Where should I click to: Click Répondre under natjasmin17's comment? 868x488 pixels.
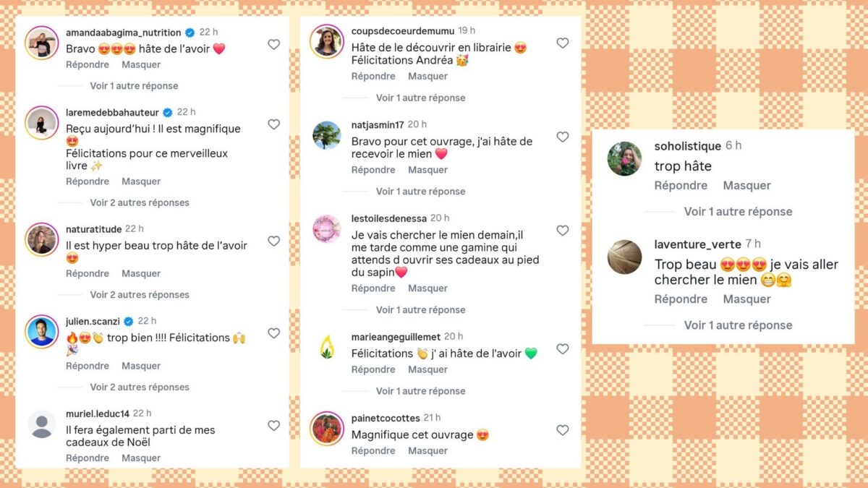(373, 170)
